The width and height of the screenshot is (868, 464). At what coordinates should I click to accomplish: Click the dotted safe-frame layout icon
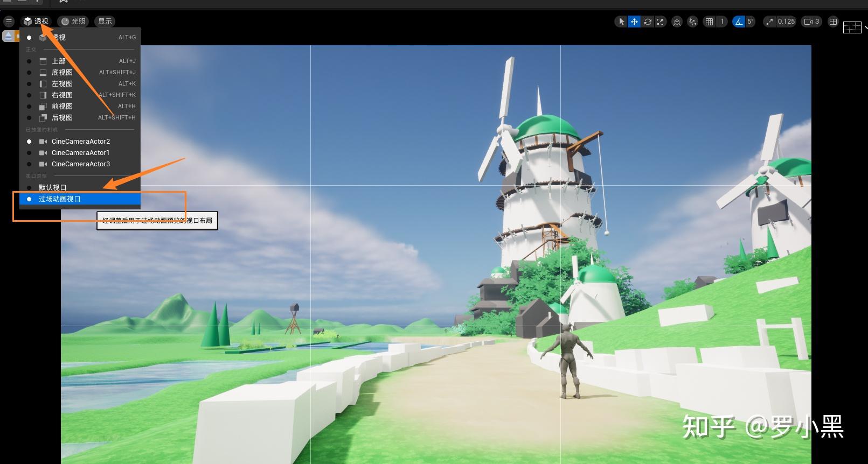852,27
